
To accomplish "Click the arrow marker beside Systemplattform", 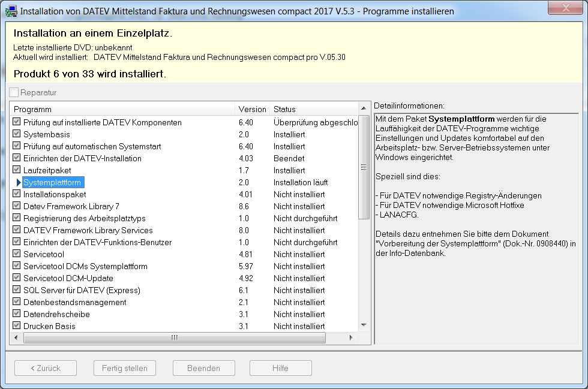I will [19, 182].
